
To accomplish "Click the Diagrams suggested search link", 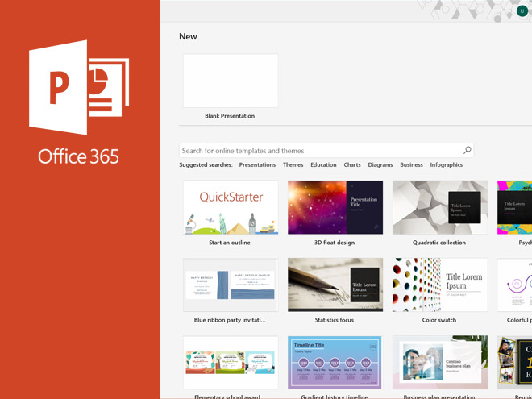I will coord(380,164).
